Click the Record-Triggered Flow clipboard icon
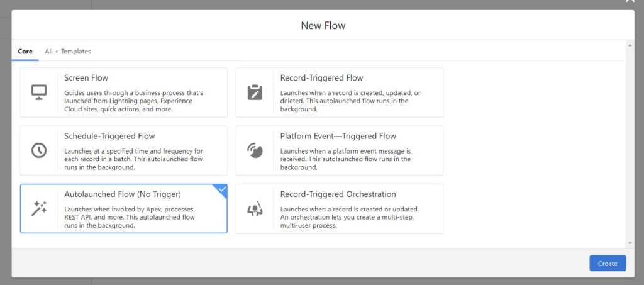Viewport: 644px width, 285px height. [x=255, y=92]
